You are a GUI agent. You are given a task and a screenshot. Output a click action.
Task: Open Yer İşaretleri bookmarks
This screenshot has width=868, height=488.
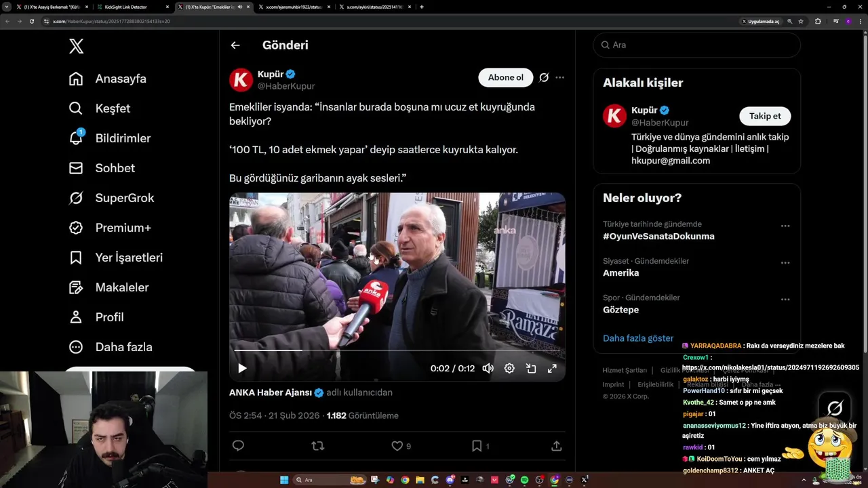pyautogui.click(x=116, y=258)
